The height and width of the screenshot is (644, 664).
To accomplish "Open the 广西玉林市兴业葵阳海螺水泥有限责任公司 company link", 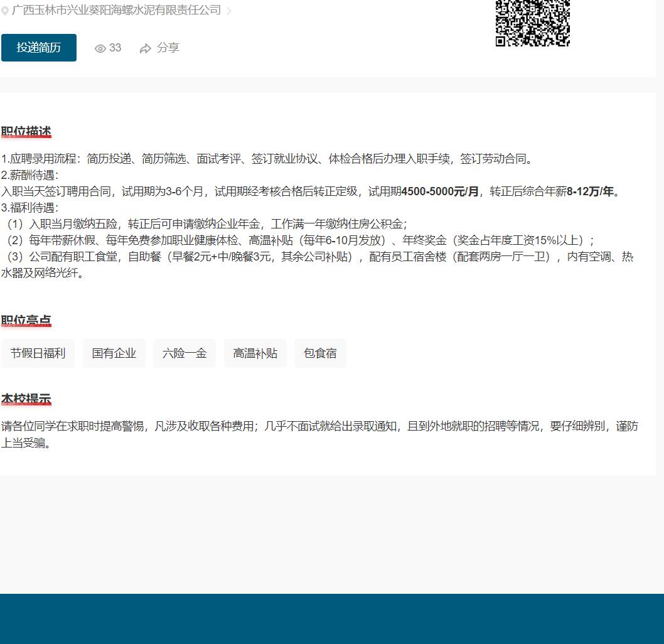I will click(117, 10).
